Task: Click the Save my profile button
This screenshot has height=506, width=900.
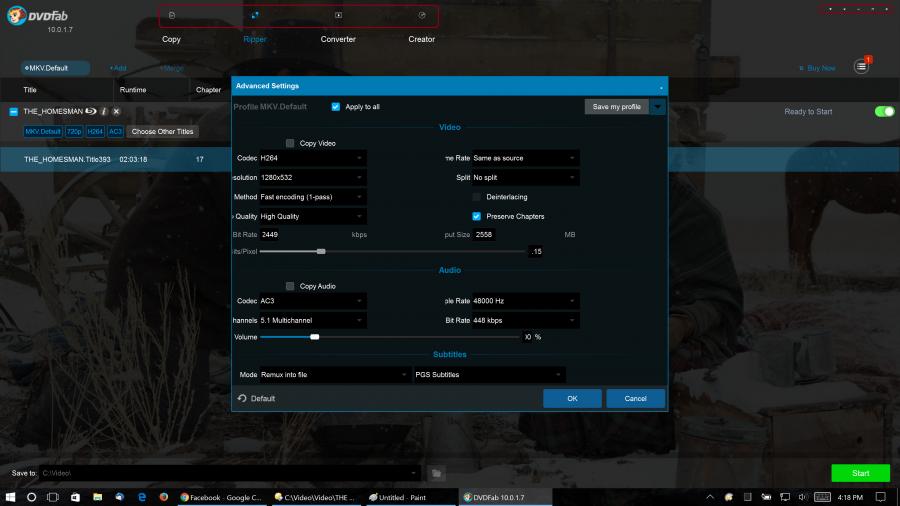Action: pos(616,106)
